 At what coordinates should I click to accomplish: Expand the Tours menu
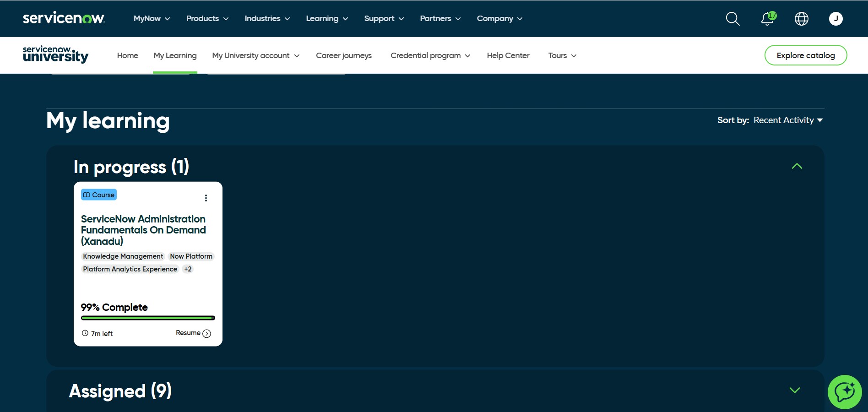point(562,55)
